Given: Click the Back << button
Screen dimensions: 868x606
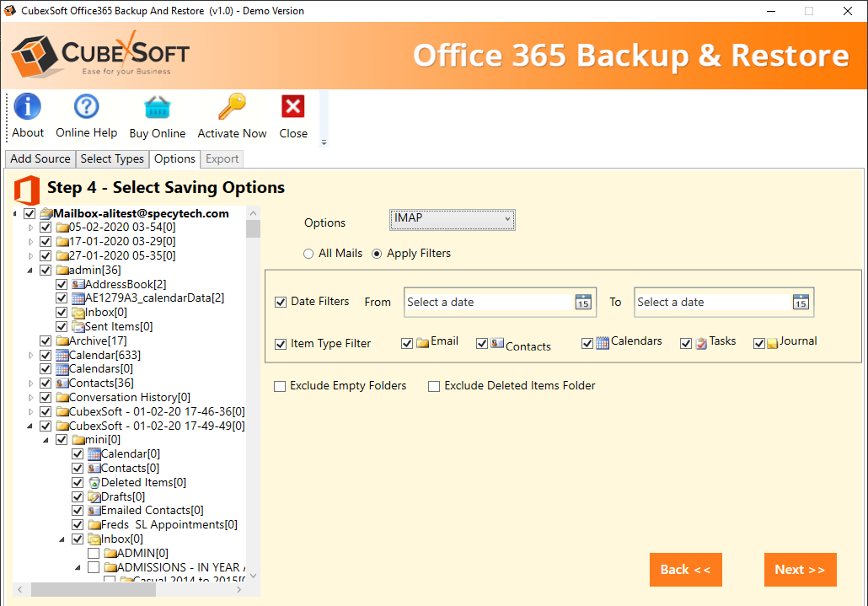Looking at the screenshot, I should (x=685, y=570).
